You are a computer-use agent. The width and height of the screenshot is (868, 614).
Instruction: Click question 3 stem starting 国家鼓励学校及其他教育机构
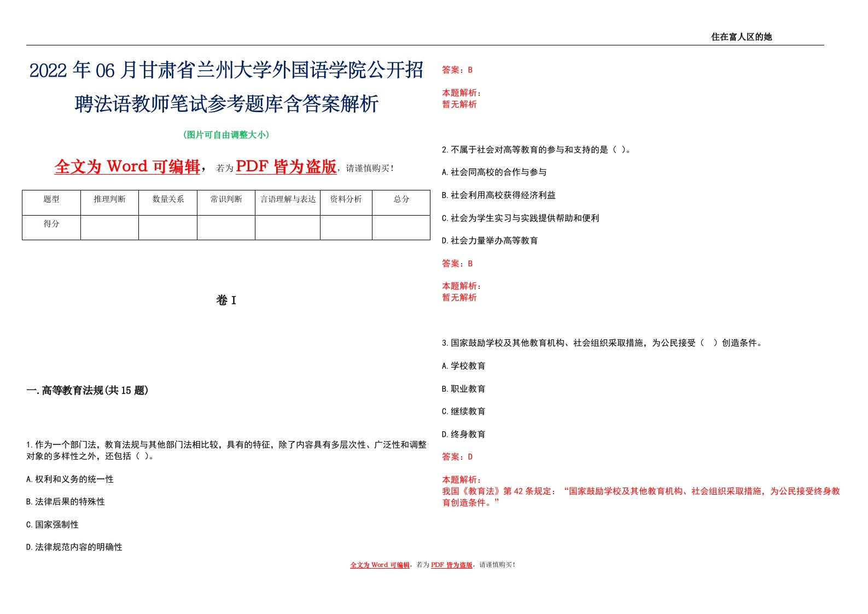(x=602, y=343)
